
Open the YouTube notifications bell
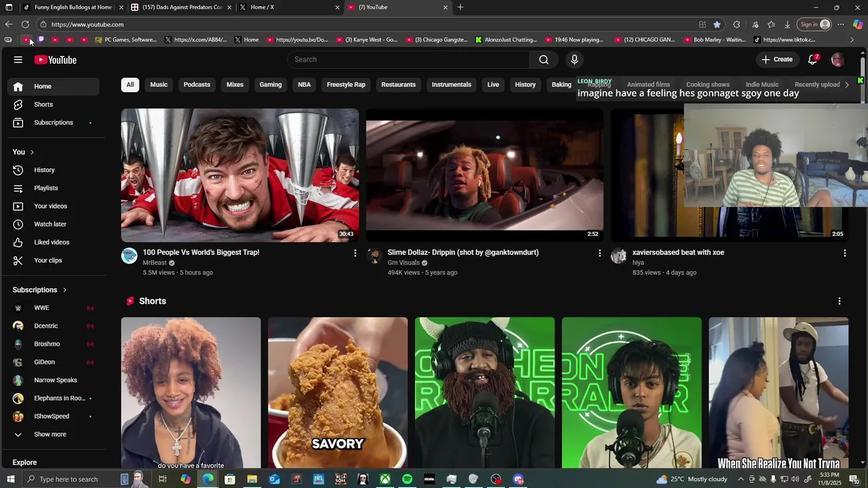coord(812,60)
